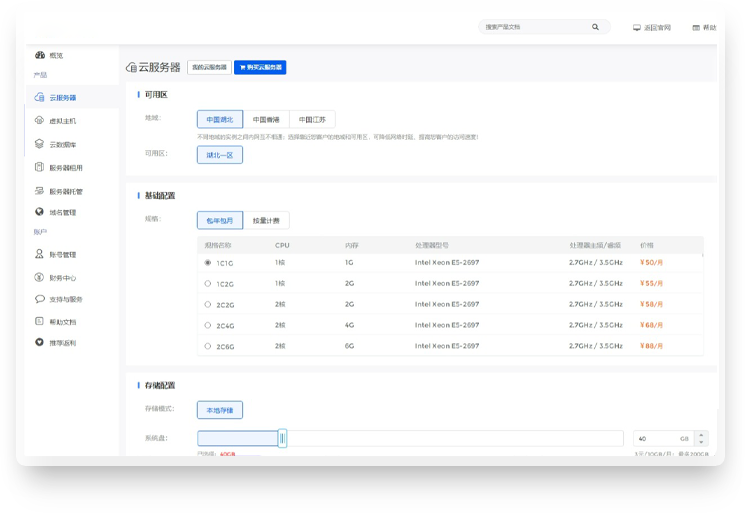Select the 1C2G specification radio button
The image size is (745, 513).
207,283
